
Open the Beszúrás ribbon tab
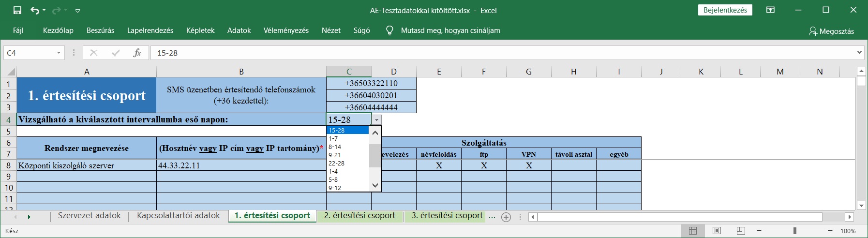(x=100, y=30)
